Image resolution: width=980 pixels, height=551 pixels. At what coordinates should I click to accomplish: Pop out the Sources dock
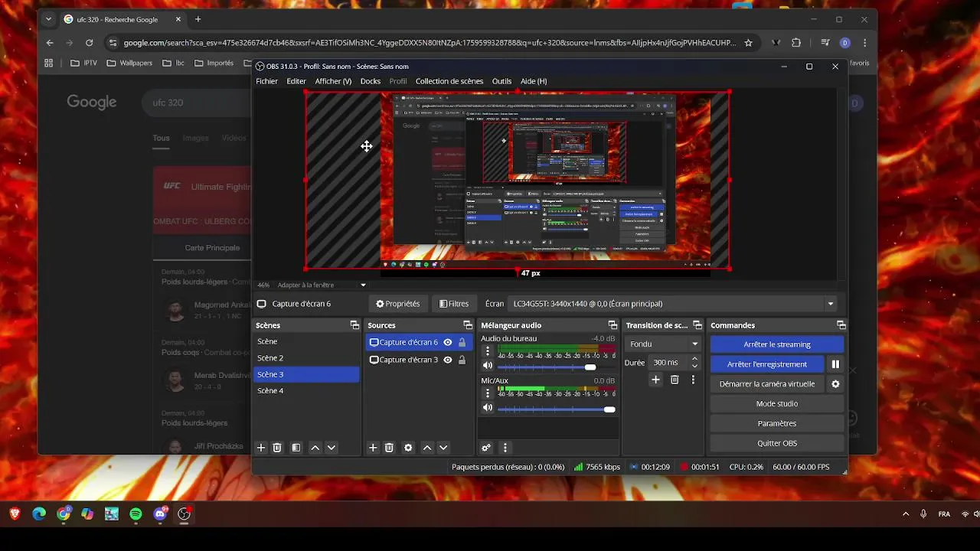[x=468, y=325]
